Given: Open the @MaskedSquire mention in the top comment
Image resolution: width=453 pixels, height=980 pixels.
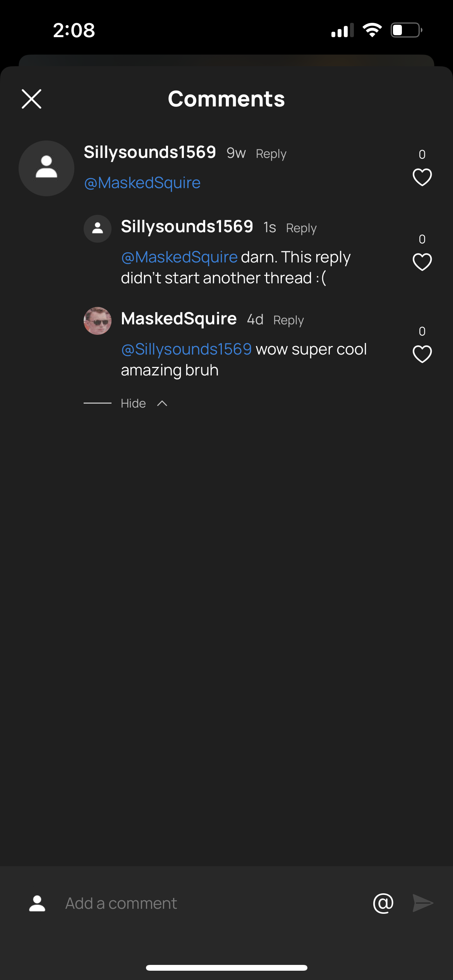Looking at the screenshot, I should tap(142, 182).
